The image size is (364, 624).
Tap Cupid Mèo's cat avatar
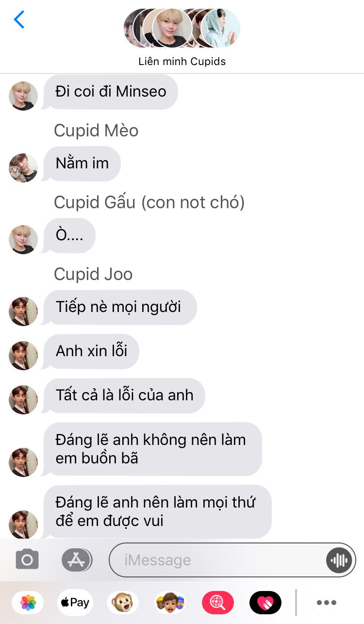(23, 168)
